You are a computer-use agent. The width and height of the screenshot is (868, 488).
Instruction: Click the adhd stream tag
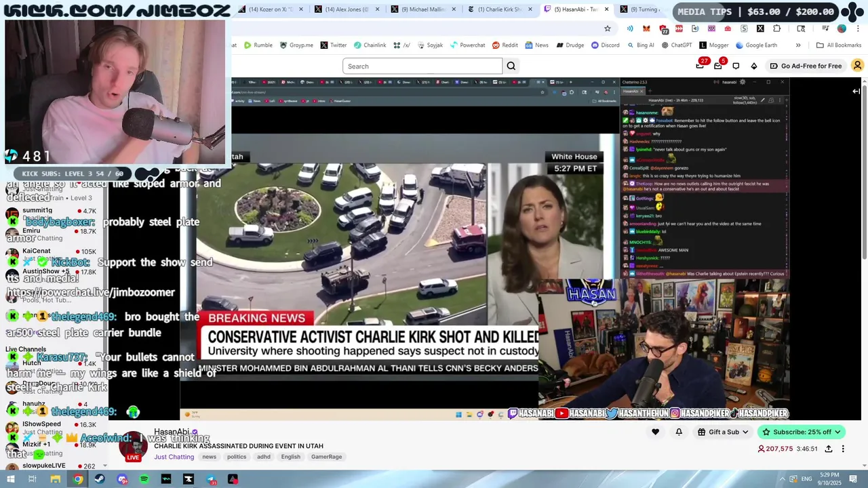(264, 457)
